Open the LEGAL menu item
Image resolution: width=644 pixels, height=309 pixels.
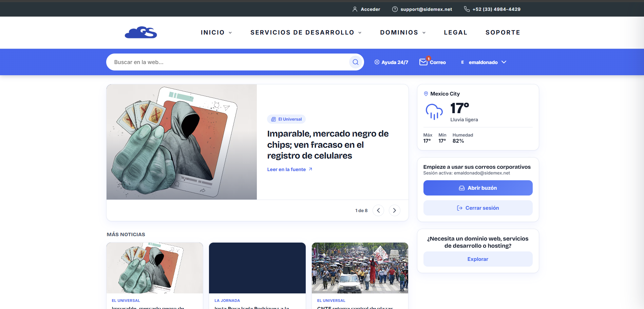click(x=456, y=33)
